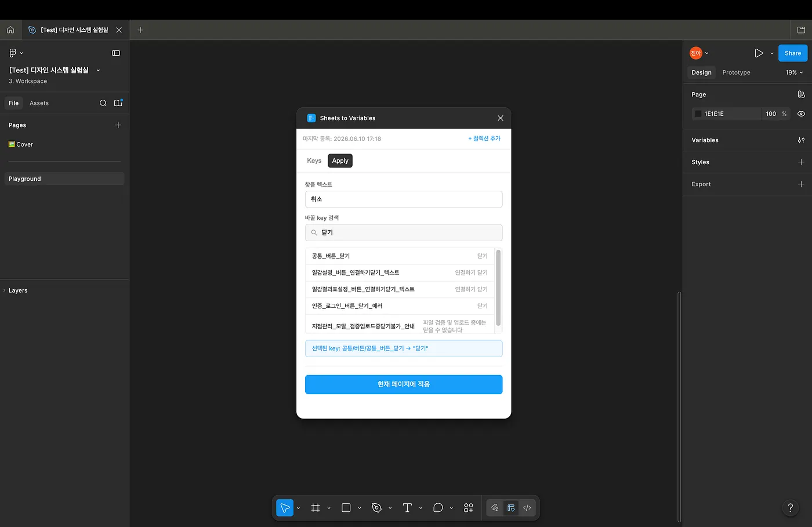Switch to Dev Mode code icon

(x=527, y=508)
